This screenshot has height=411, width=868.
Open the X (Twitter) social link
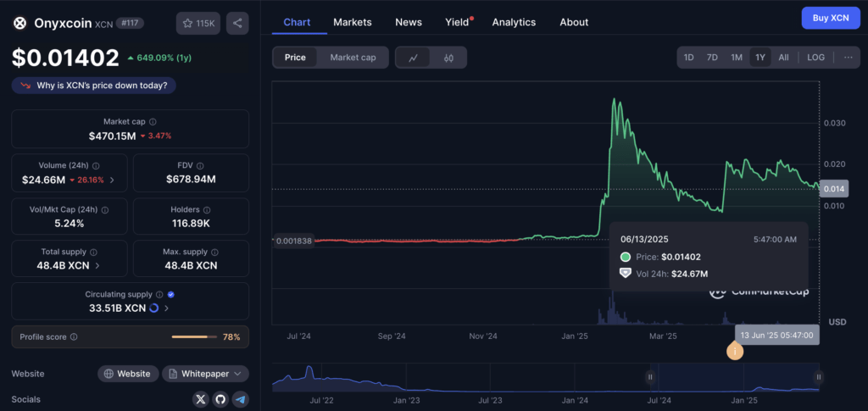[200, 399]
